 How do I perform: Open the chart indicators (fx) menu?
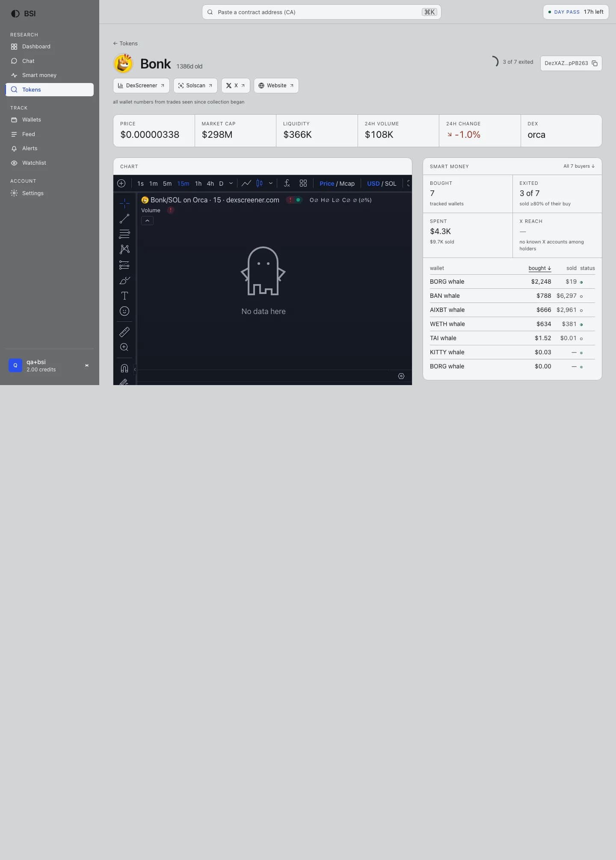287,184
